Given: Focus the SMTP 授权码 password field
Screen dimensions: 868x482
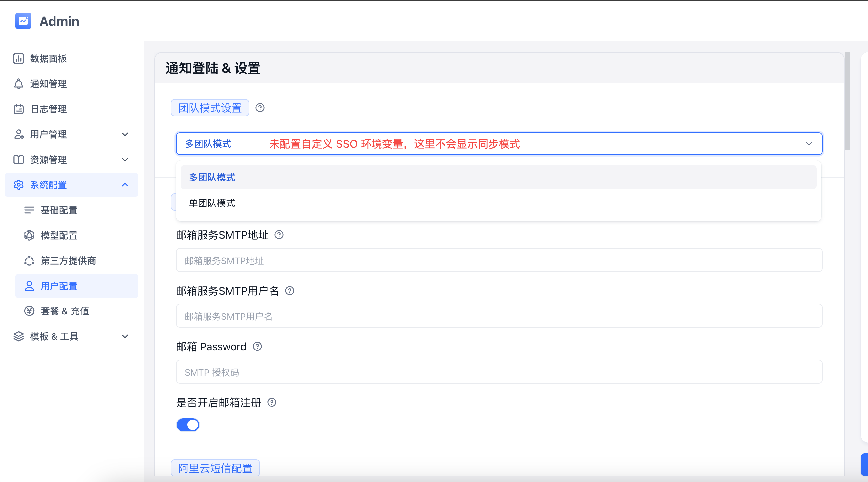Looking at the screenshot, I should [499, 372].
